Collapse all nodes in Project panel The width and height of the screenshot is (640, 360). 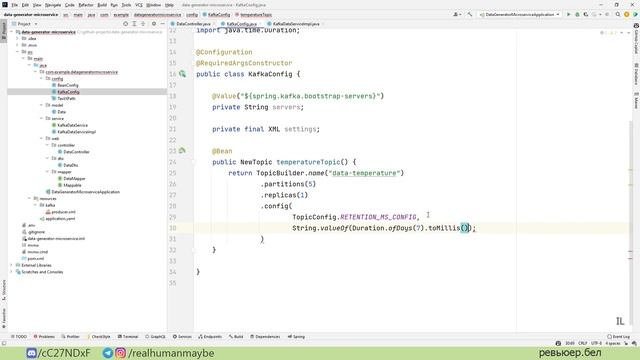[143, 24]
